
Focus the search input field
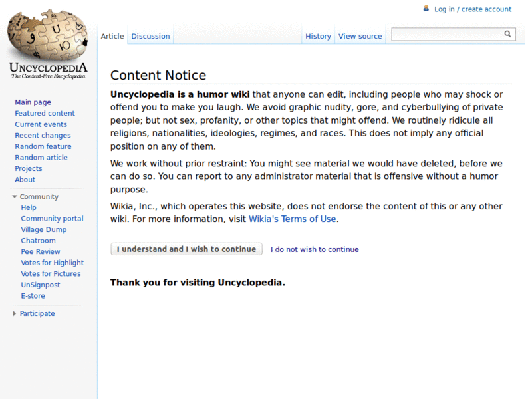click(446, 34)
